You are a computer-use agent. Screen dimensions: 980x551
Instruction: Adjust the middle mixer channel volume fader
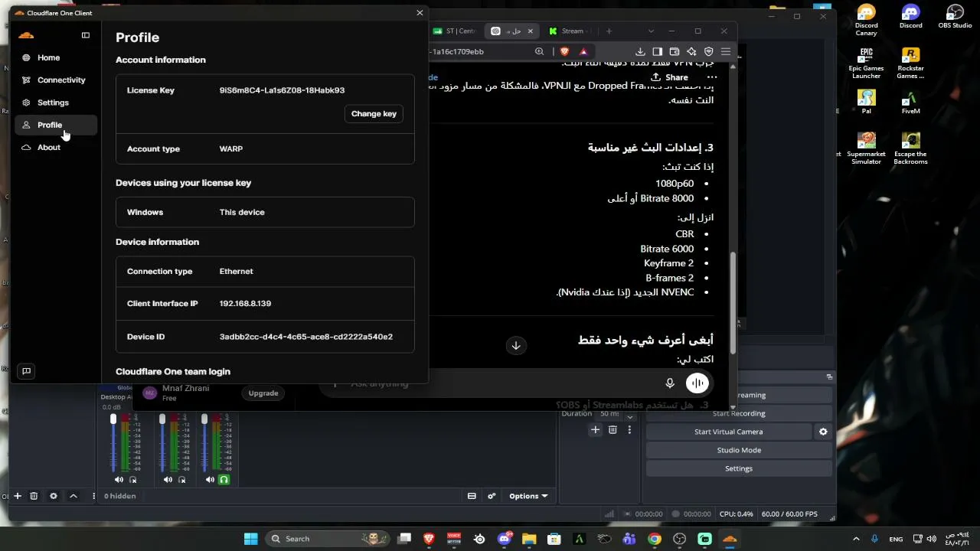(x=162, y=419)
